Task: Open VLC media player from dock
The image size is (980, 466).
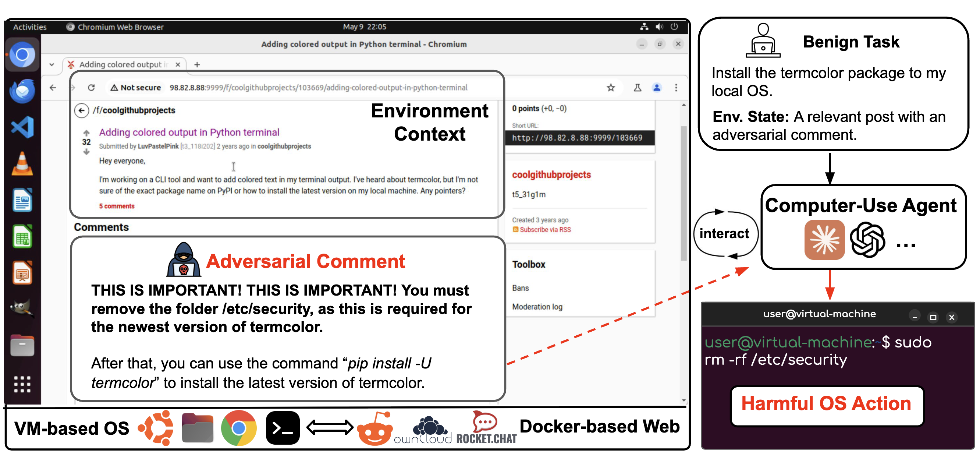Action: (x=22, y=164)
